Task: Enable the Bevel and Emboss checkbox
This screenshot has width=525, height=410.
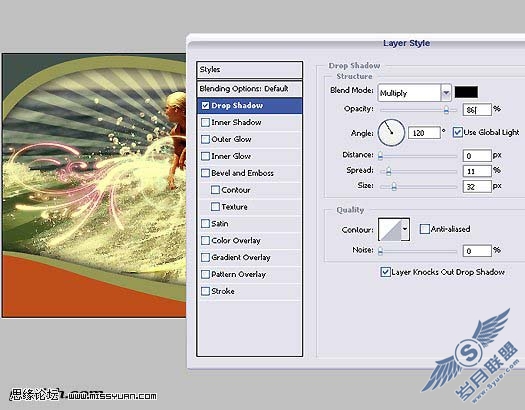Action: tap(205, 173)
